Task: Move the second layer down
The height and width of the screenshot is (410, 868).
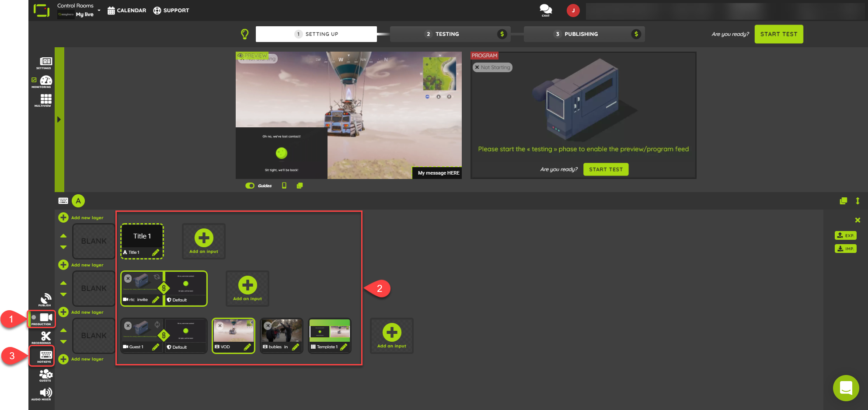Action: pos(63,294)
